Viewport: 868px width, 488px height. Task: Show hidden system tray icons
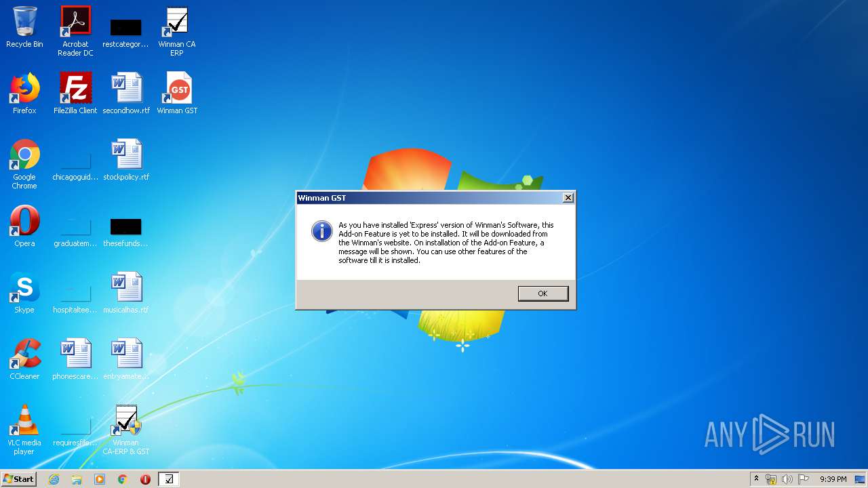click(x=756, y=479)
